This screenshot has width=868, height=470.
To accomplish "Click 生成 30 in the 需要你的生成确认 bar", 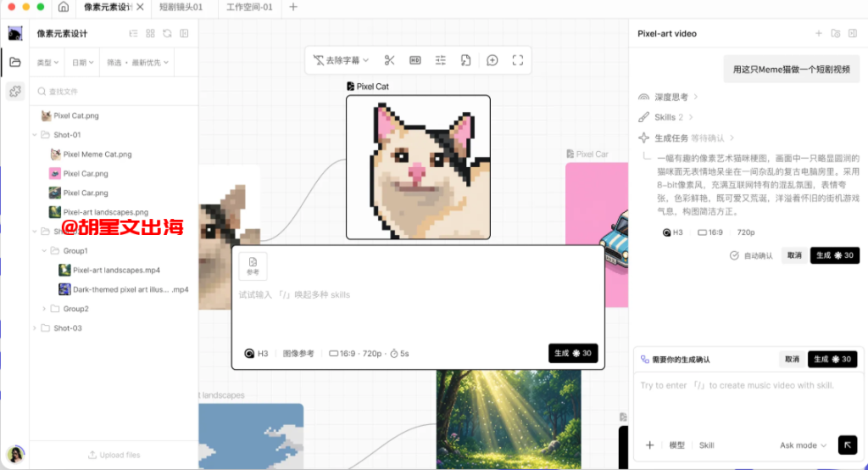I will (832, 359).
